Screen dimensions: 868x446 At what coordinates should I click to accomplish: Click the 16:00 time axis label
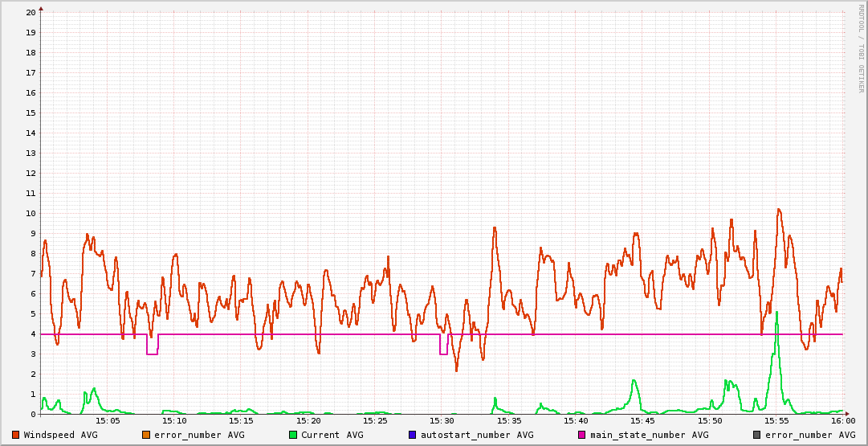tap(842, 421)
